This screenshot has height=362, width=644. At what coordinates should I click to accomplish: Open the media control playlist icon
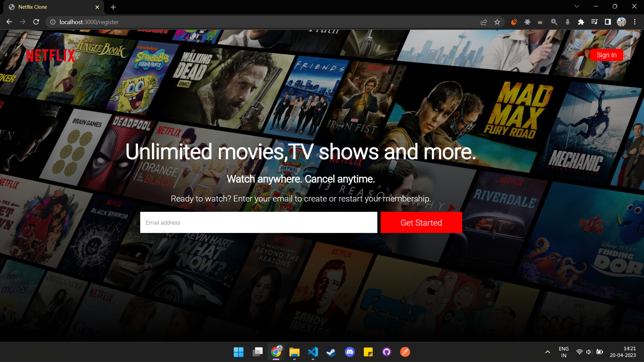pyautogui.click(x=594, y=22)
